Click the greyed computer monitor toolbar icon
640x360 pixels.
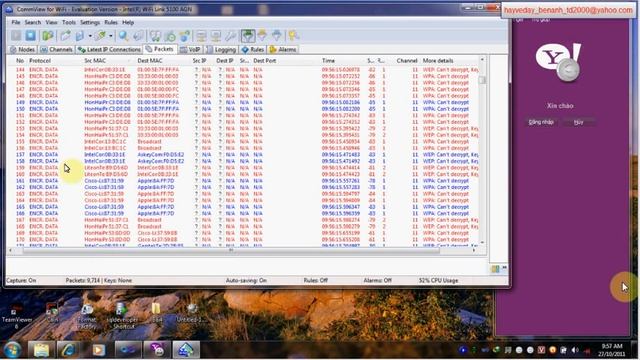tap(216, 36)
